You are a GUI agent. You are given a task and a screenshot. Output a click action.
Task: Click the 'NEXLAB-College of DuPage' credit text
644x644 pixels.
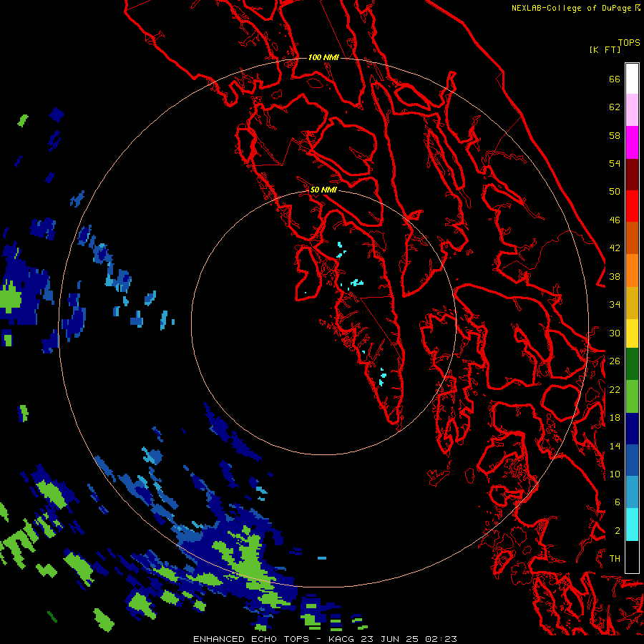tap(571, 8)
